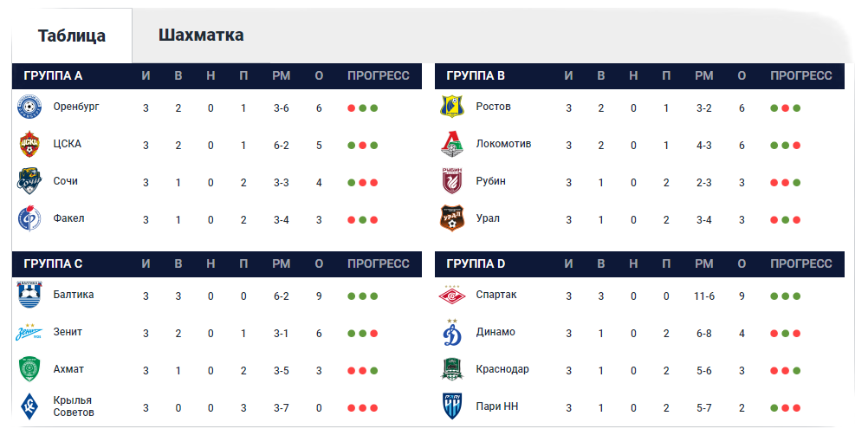The image size is (868, 442).
Task: Click the Пари НН team name
Action: click(496, 406)
